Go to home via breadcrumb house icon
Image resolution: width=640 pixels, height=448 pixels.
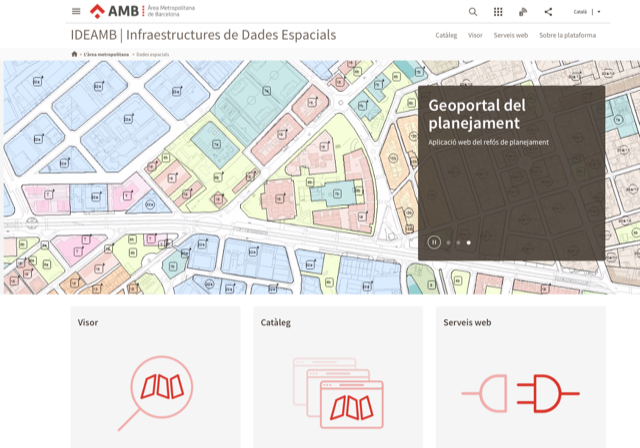coord(75,53)
